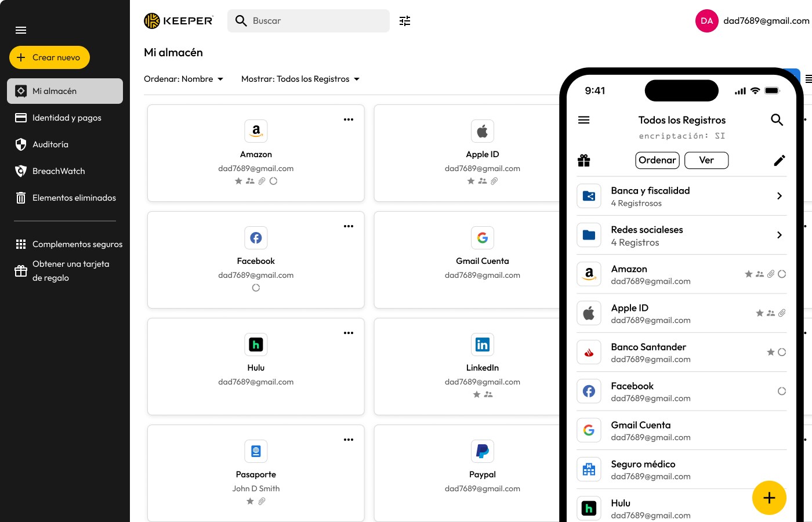Viewport: 812px width, 522px height.
Task: Open more options on Amazon card
Action: pos(349,119)
